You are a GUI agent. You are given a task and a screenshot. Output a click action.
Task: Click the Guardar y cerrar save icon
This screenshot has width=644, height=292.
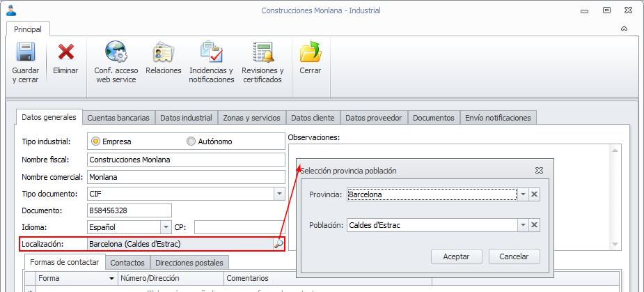tap(26, 53)
